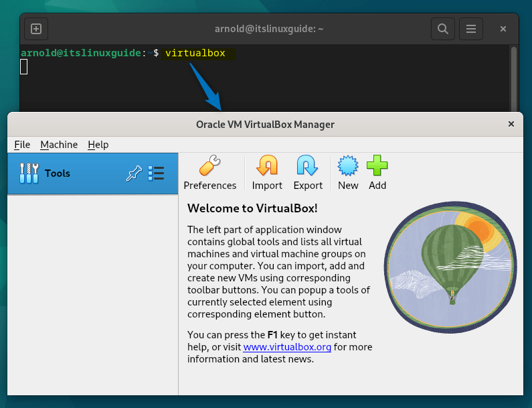Open the Tools list menu icon
532x408 pixels.
pyautogui.click(x=156, y=174)
